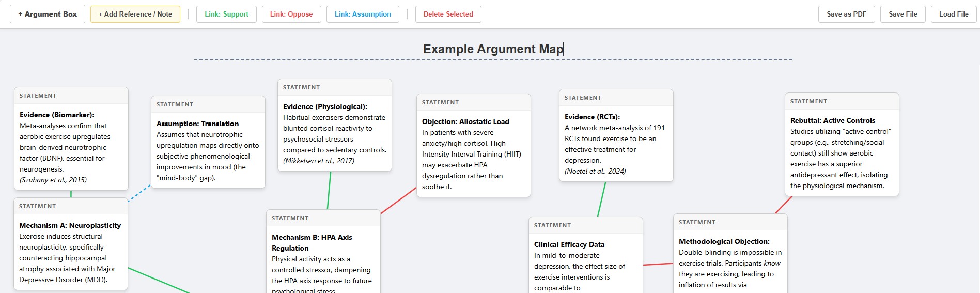This screenshot has width=980, height=293.
Task: Open the Load File dialog
Action: coord(954,14)
